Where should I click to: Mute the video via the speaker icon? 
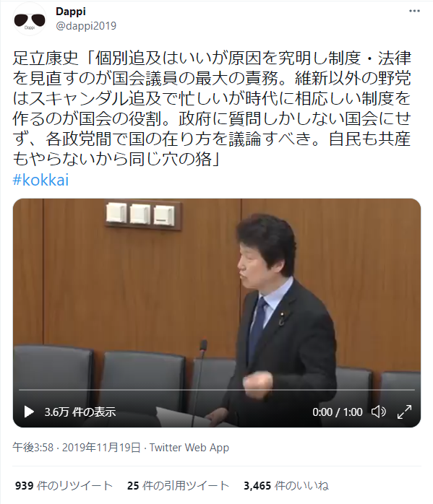coord(379,412)
